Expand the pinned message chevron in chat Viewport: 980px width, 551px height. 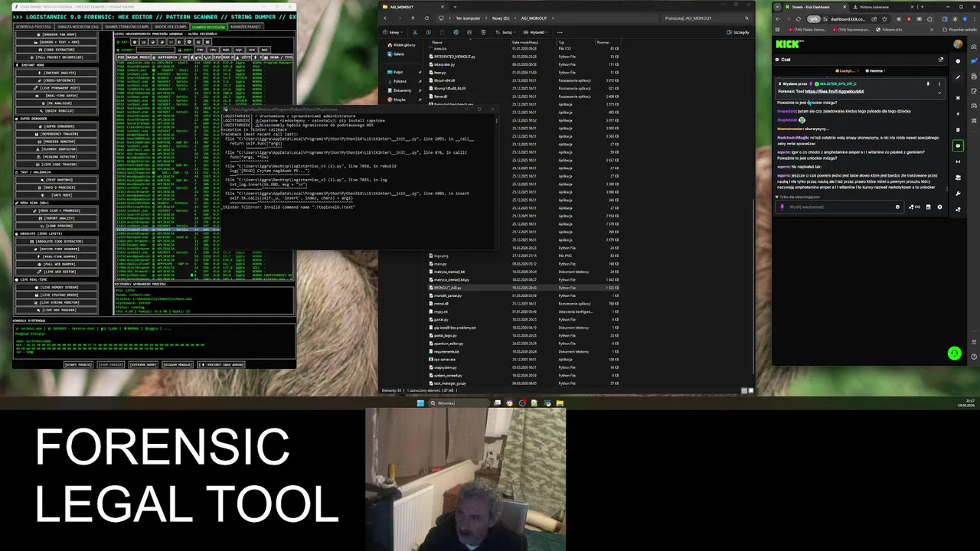[x=939, y=93]
